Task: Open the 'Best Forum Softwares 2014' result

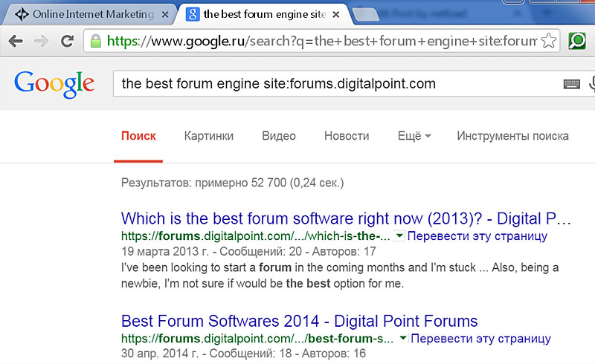Action: click(299, 322)
